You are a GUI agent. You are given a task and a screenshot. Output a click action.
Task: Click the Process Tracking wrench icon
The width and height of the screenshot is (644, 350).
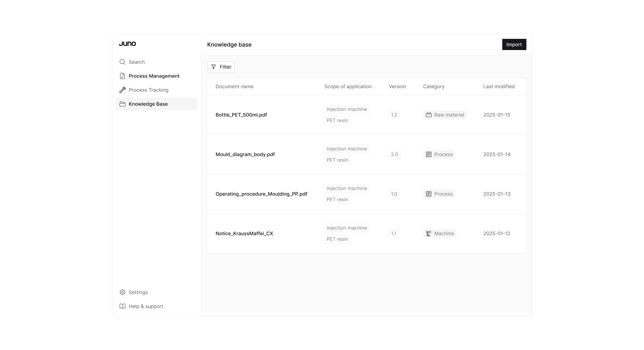pos(122,90)
